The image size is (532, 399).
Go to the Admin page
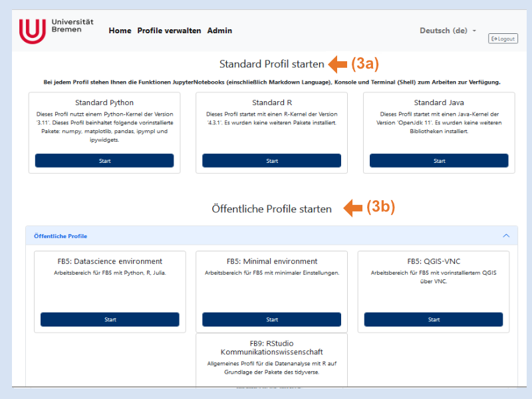(x=219, y=31)
